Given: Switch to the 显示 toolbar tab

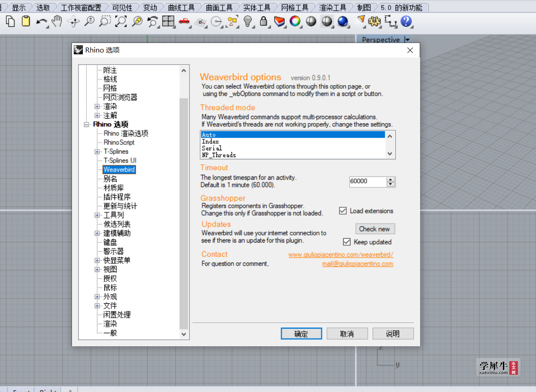Looking at the screenshot, I should tap(19, 8).
